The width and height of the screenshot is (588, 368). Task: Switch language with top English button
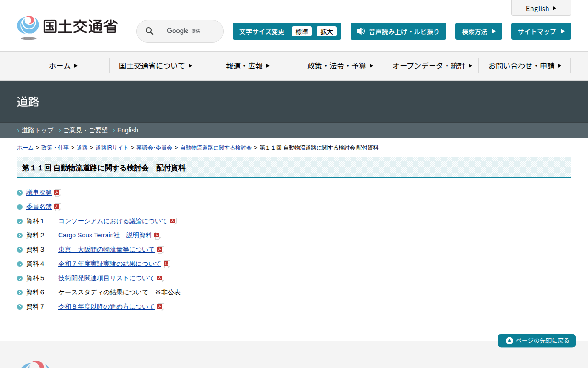(x=541, y=8)
